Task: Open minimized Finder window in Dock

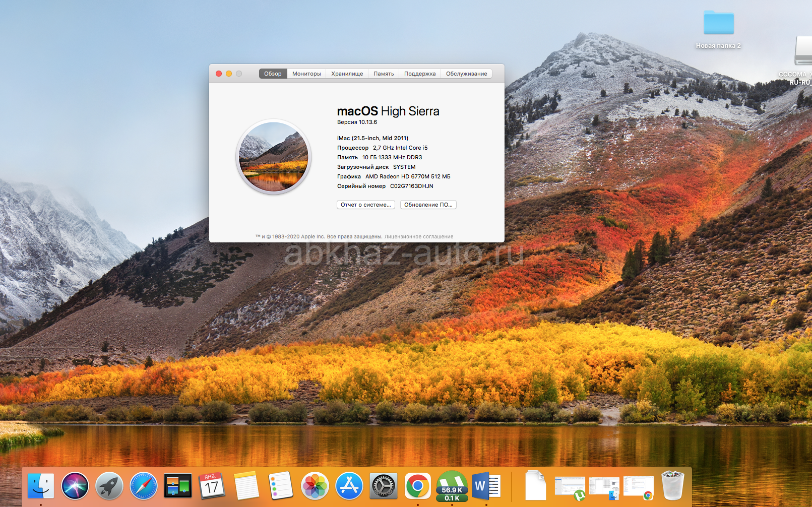Action: 604,488
